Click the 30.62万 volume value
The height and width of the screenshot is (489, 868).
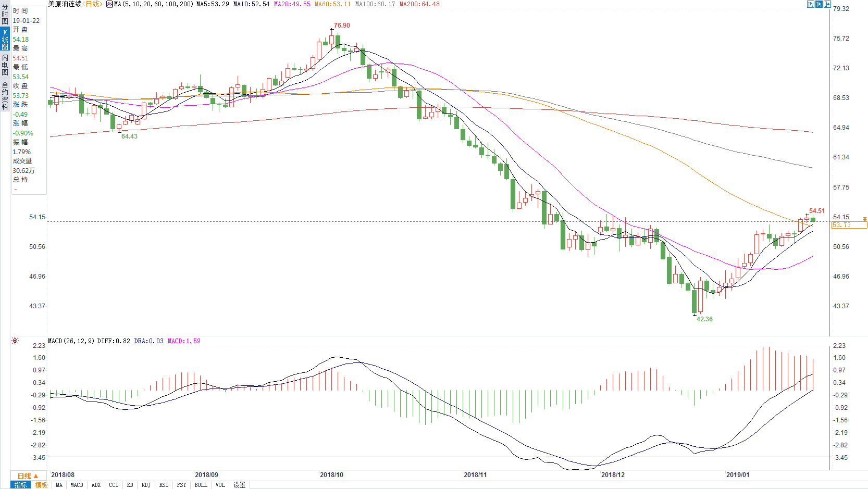point(24,171)
